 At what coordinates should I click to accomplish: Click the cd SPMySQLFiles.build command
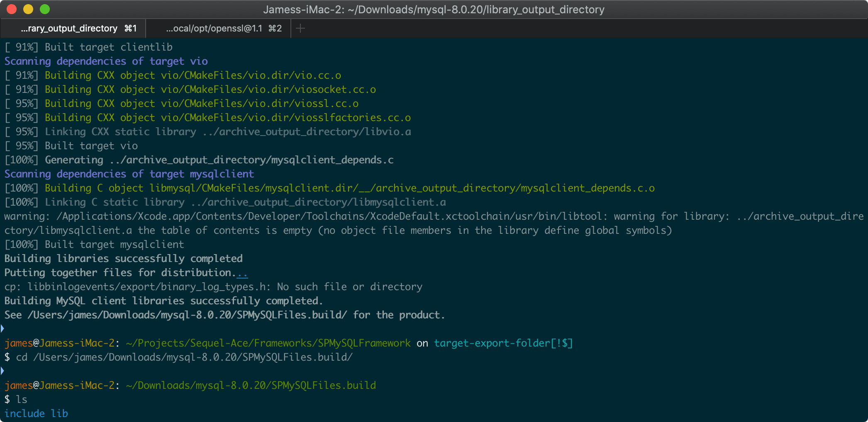point(184,357)
